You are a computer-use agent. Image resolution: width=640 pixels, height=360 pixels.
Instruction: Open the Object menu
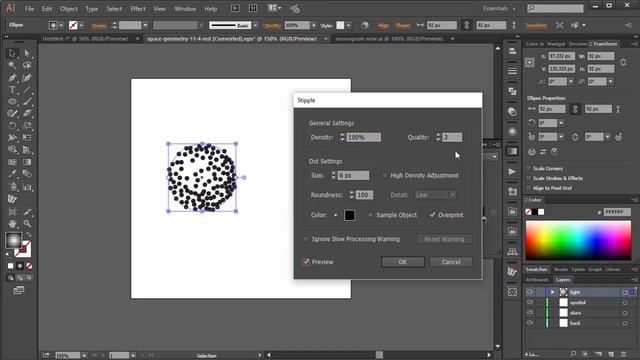[69, 9]
